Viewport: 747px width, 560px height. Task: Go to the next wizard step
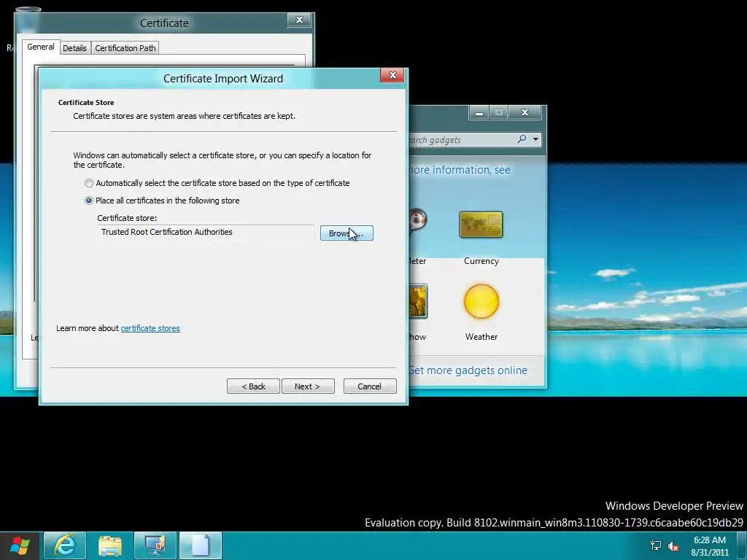[308, 386]
